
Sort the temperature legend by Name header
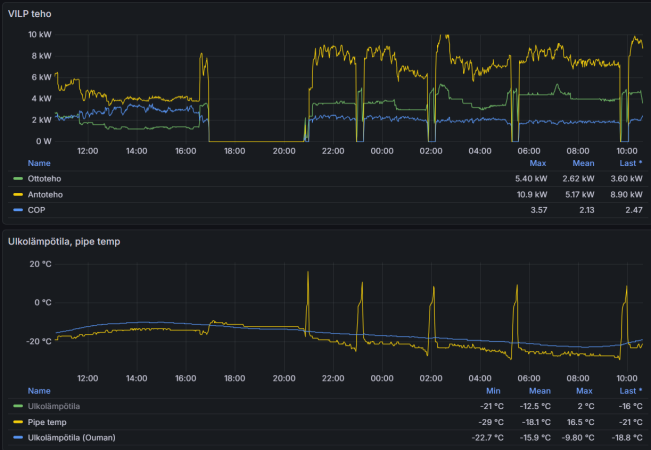click(x=39, y=390)
